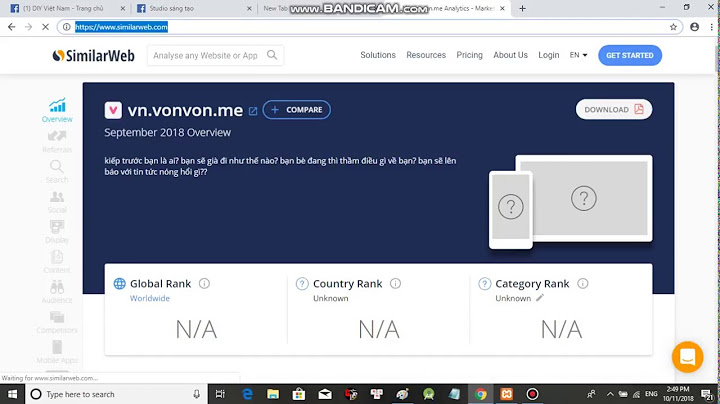Click the vn.vonvon.me site title
720x404 pixels.
185,110
